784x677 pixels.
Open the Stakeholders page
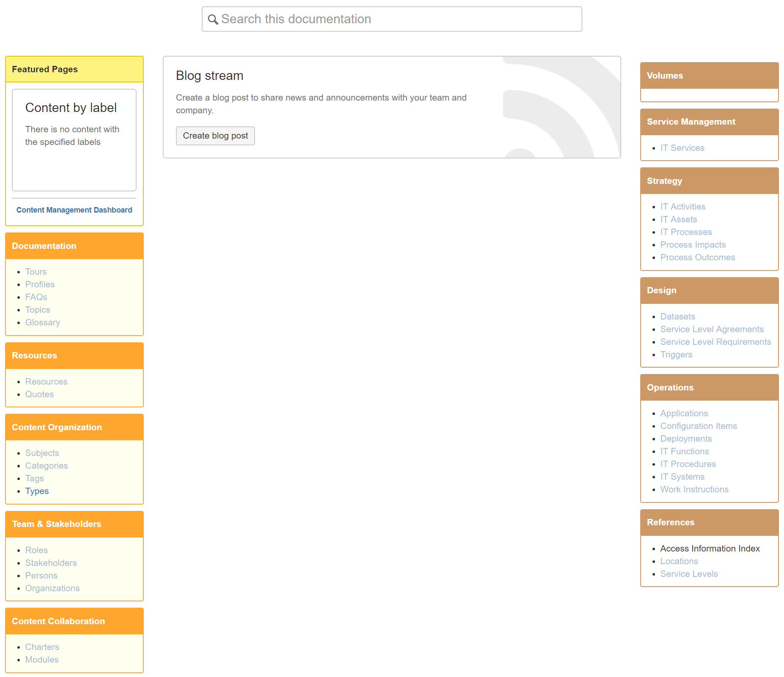pos(51,562)
